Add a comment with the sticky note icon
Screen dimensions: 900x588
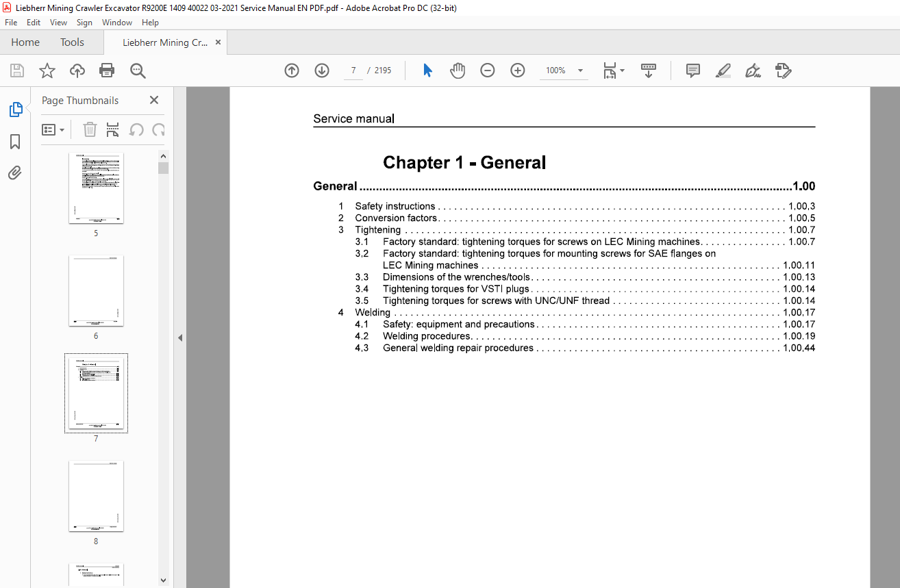693,71
